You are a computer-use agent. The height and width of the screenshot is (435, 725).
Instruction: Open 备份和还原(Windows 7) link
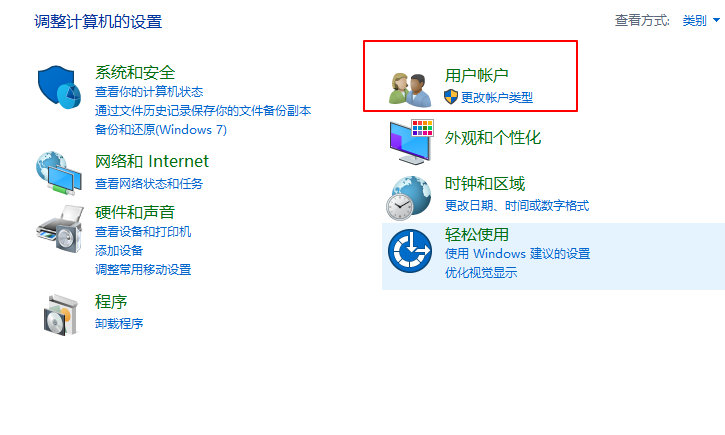(x=161, y=129)
